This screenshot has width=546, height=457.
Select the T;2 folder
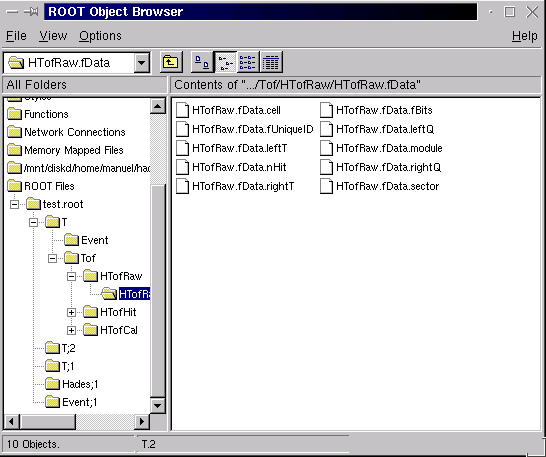tap(61, 348)
